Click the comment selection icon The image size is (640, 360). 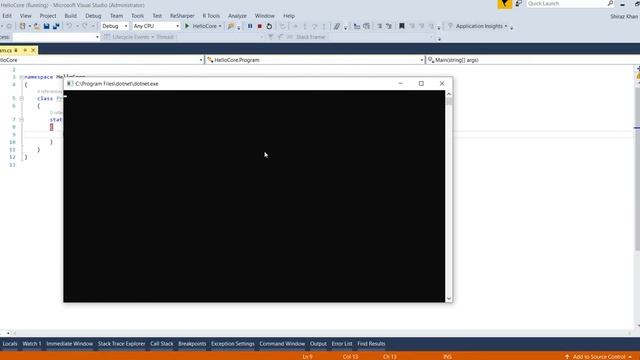tap(379, 26)
